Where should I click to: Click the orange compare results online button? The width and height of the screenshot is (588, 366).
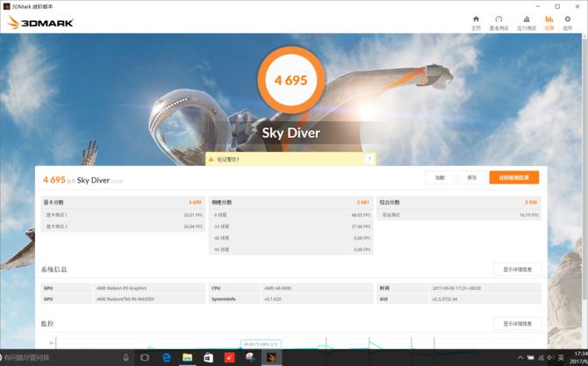[514, 178]
